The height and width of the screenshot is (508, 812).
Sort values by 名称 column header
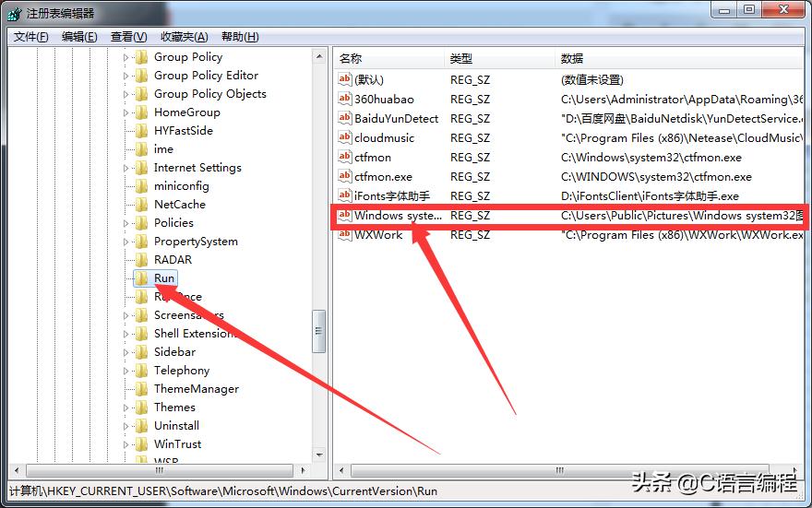pyautogui.click(x=388, y=58)
